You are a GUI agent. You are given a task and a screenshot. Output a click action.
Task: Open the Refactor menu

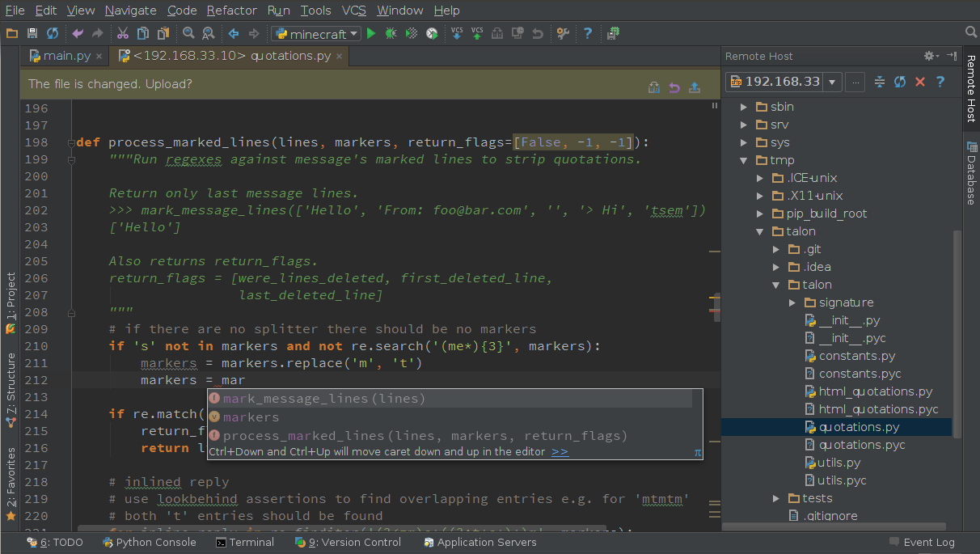pyautogui.click(x=231, y=11)
